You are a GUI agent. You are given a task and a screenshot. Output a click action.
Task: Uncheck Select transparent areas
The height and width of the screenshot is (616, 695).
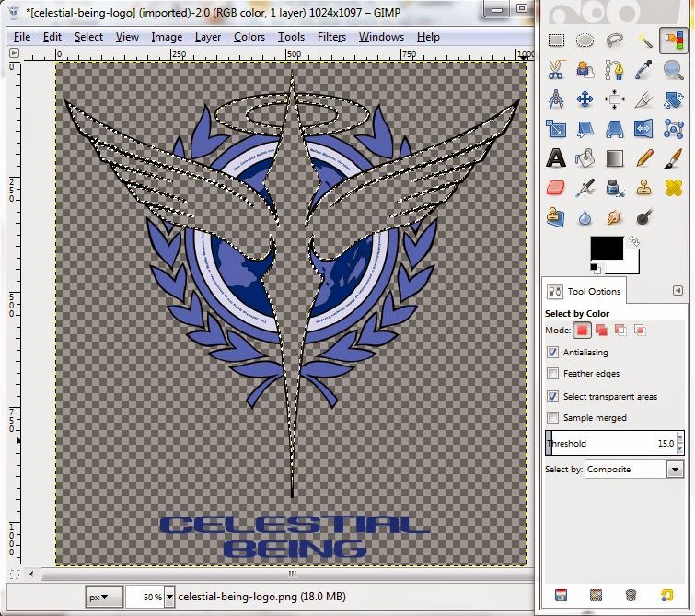point(552,396)
